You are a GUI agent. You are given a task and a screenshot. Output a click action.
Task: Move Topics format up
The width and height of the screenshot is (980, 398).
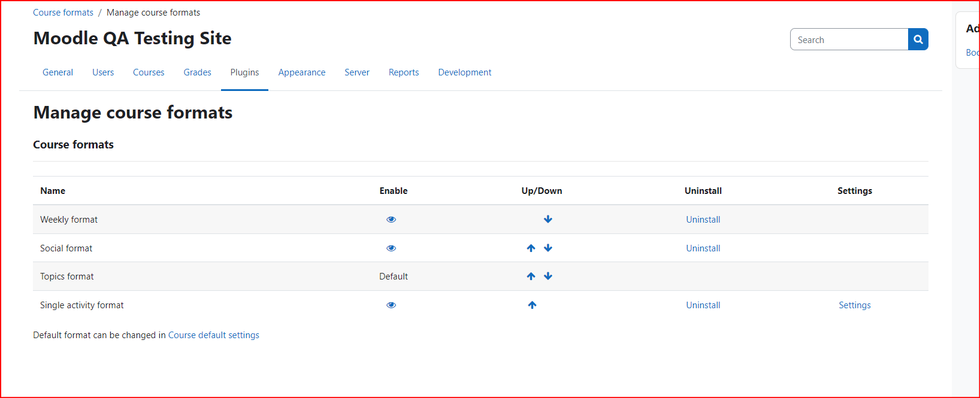point(531,277)
